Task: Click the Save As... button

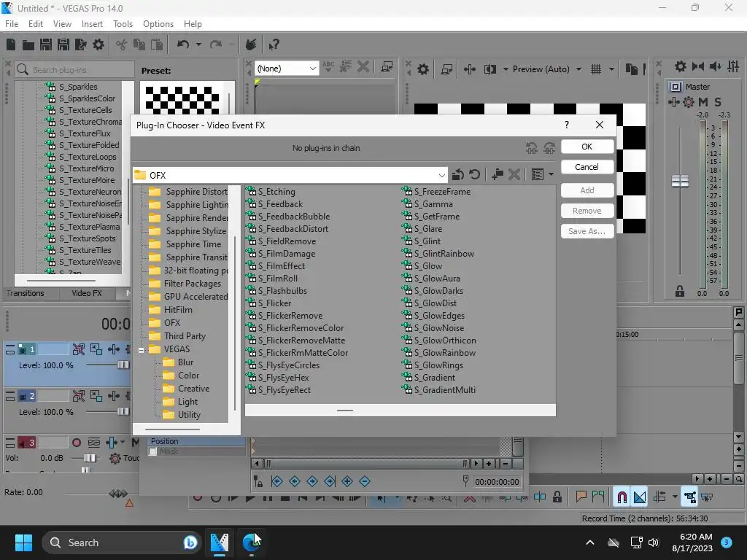Action: coord(587,231)
